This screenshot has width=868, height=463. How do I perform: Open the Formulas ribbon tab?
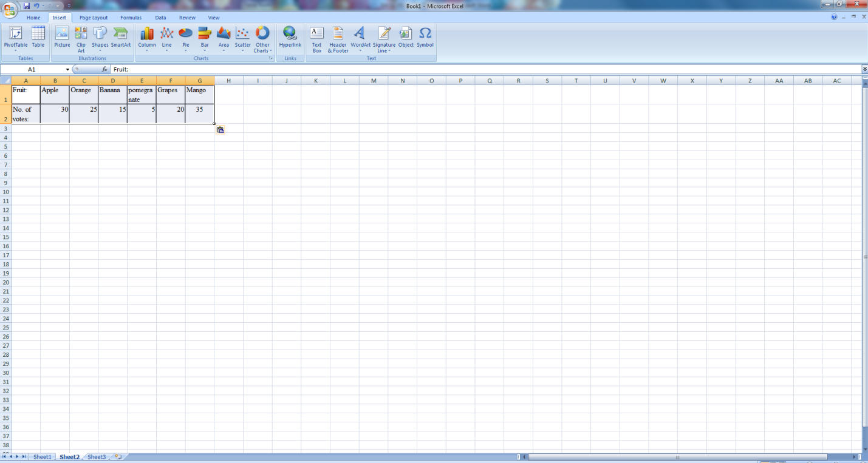pos(131,18)
